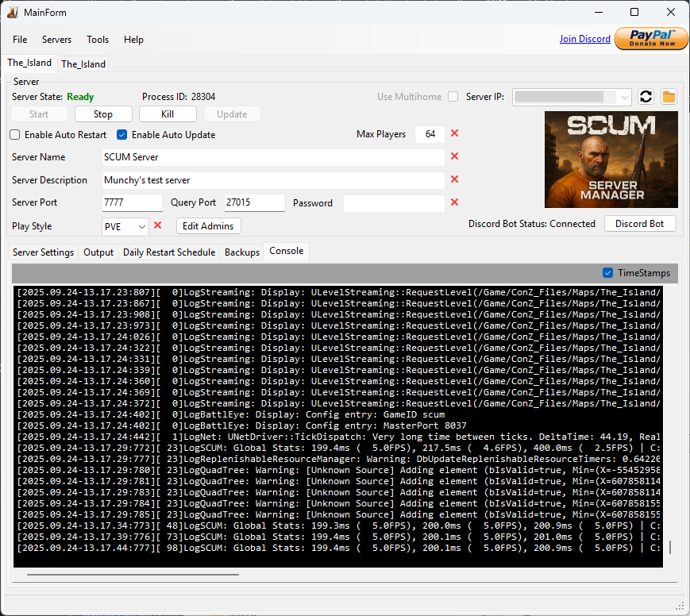Click console line timestamped 13.17.23:807
The image size is (690, 616).
338,292
